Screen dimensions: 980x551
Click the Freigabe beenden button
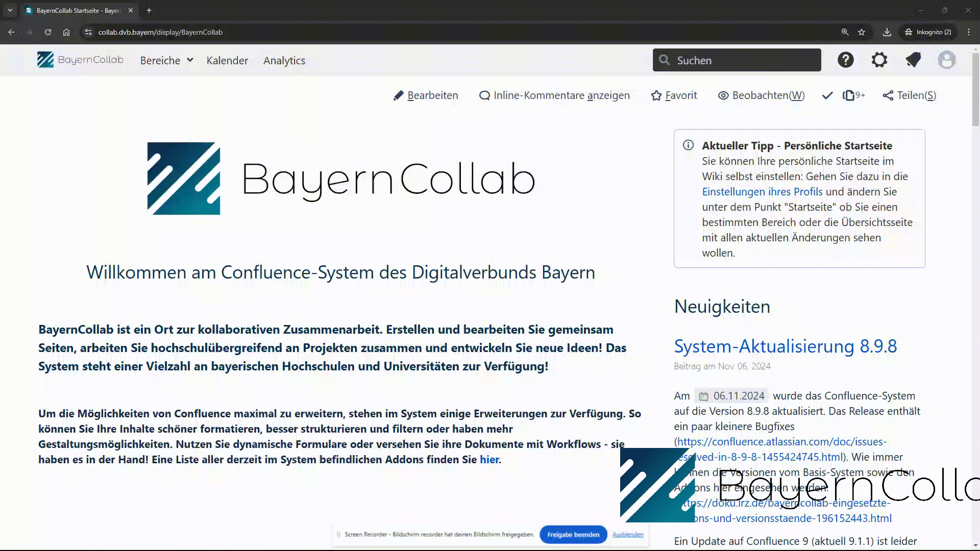[573, 535]
